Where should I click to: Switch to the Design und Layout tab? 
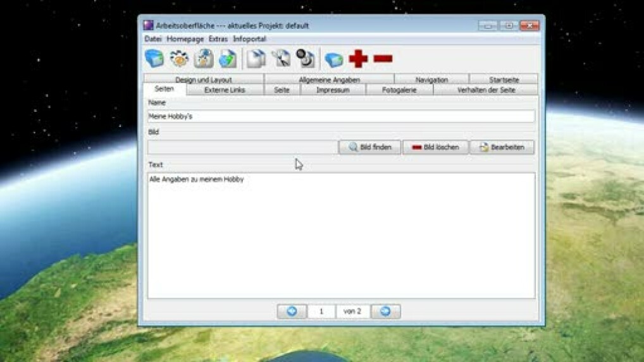(204, 80)
